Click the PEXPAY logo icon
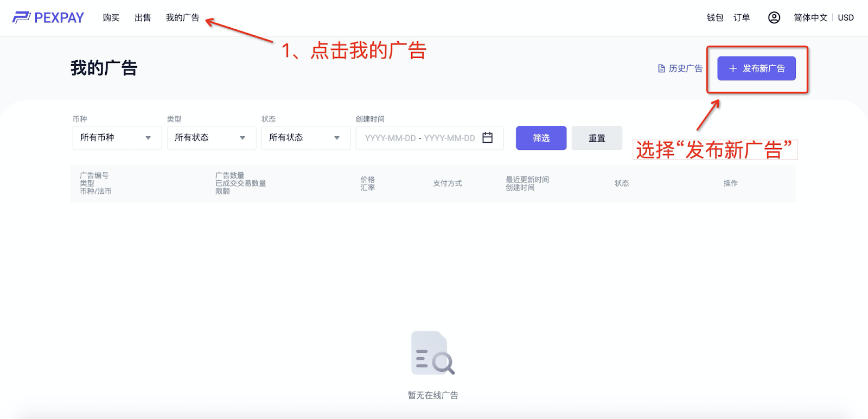 coord(22,18)
